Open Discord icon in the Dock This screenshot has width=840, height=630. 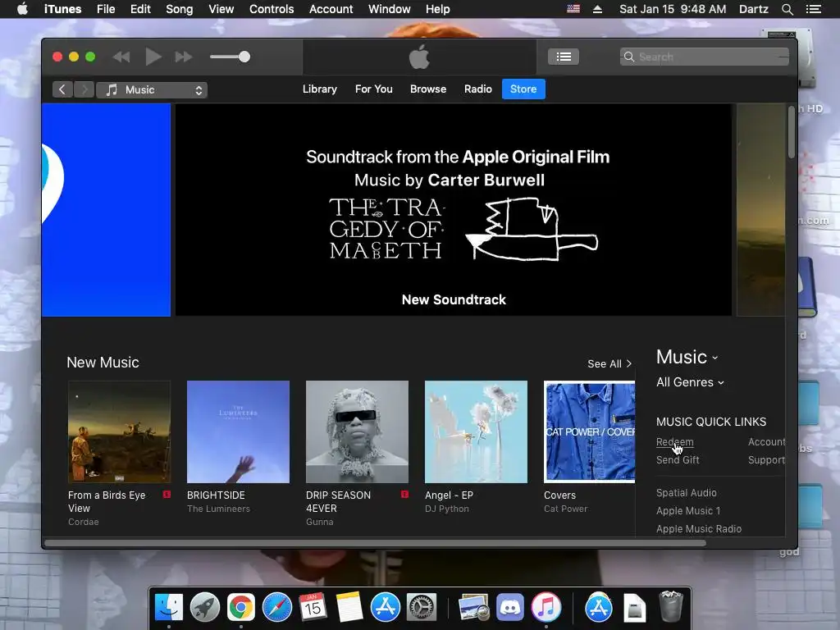pos(509,607)
